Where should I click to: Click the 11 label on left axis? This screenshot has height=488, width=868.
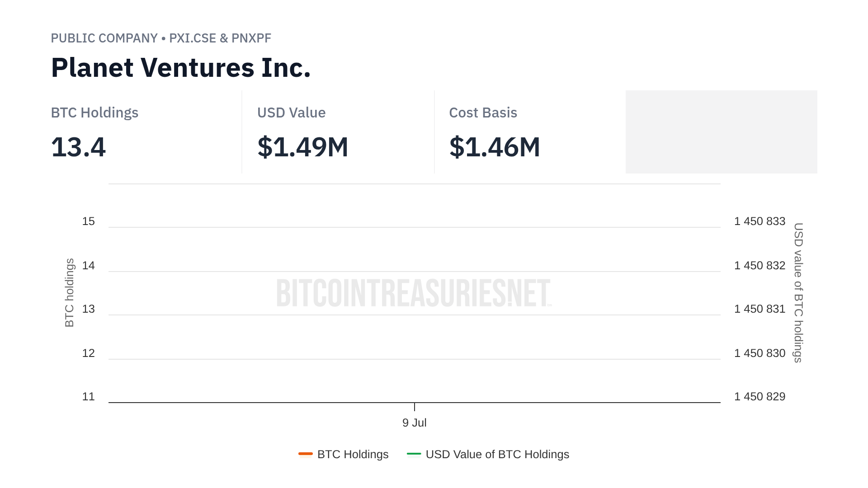[x=89, y=397]
